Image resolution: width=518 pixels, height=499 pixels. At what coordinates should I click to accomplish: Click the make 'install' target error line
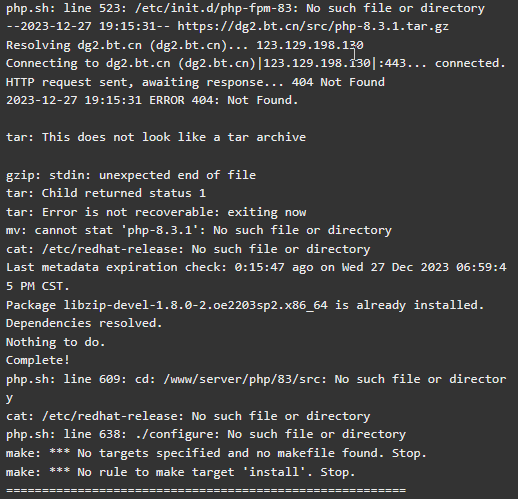[x=181, y=472]
